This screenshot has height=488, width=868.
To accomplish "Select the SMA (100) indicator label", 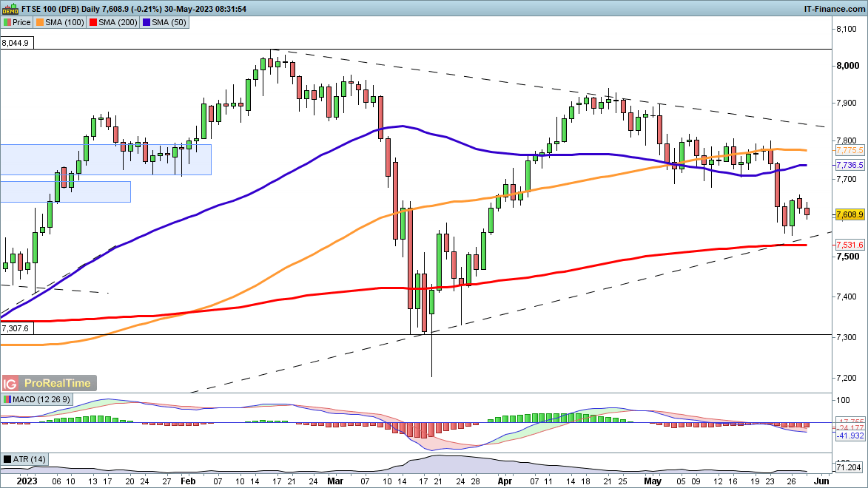I will pyautogui.click(x=64, y=23).
